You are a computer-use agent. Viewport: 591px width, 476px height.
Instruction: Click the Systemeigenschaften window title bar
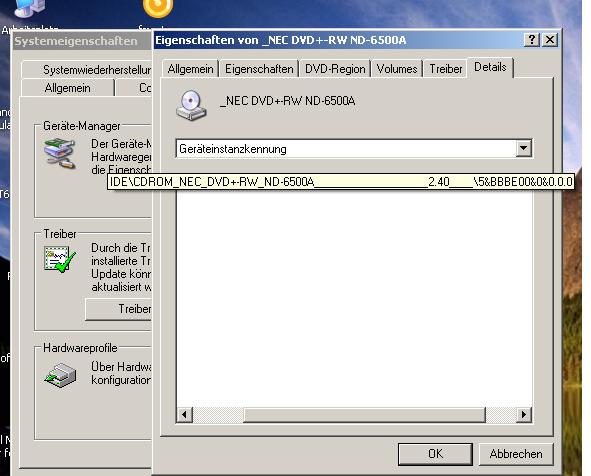click(82, 41)
